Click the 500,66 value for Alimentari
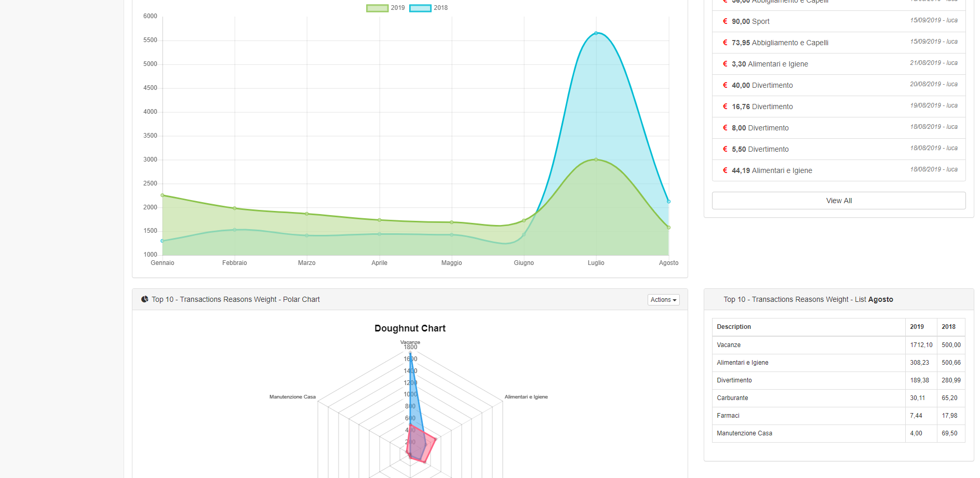This screenshot has width=980, height=478. click(951, 363)
